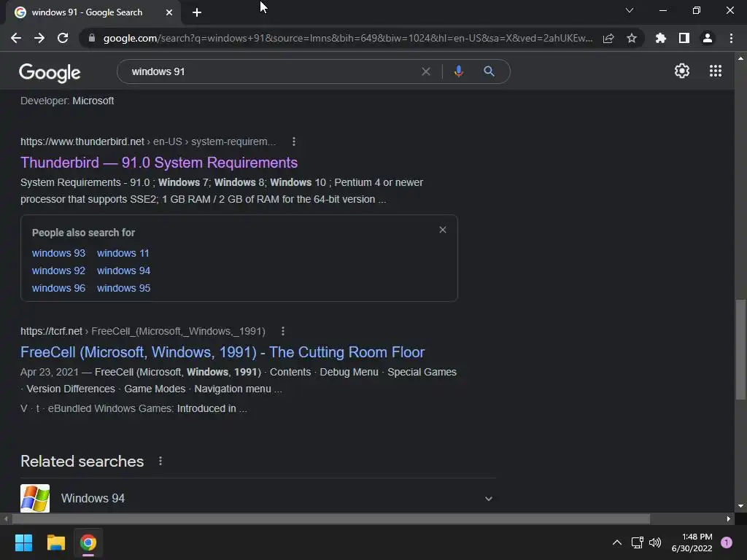Image resolution: width=747 pixels, height=560 pixels.
Task: Click the scroll up arrow
Action: tap(740, 58)
